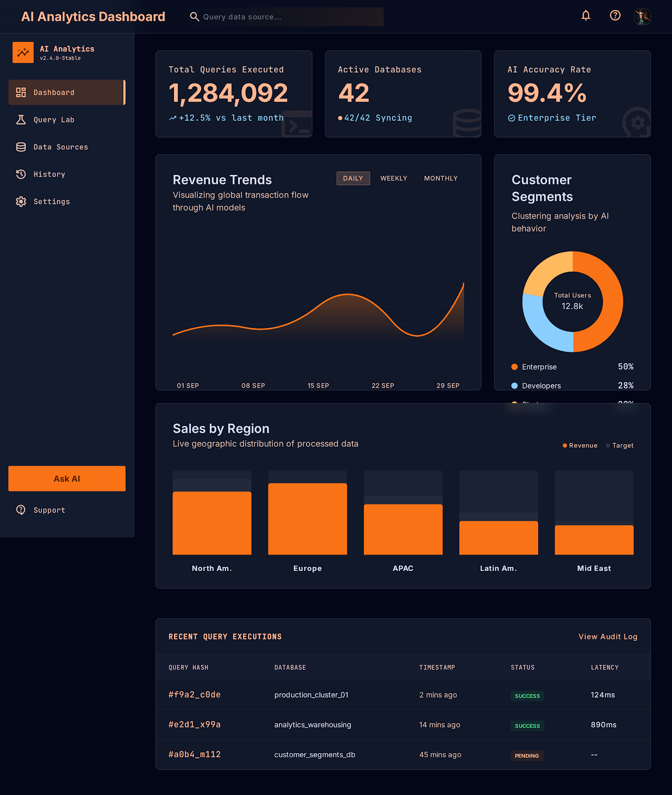The height and width of the screenshot is (795, 672).
Task: Click the production_cluster_01 database cell
Action: coord(311,695)
